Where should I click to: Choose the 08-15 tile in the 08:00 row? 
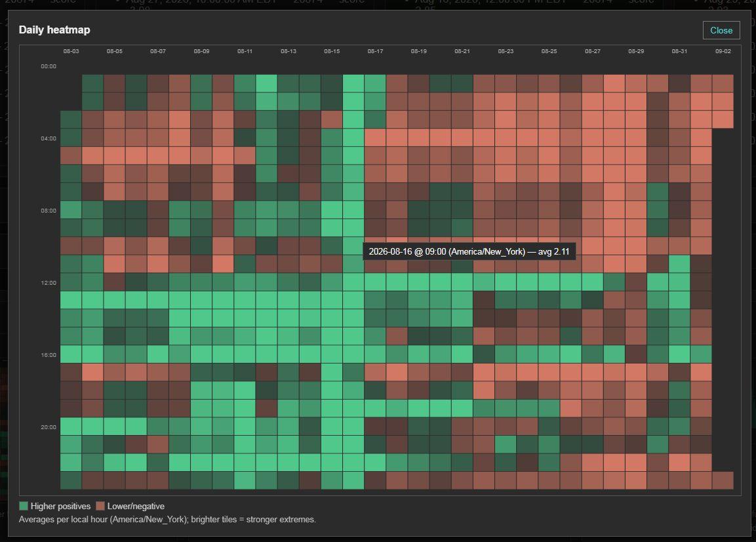tap(332, 209)
